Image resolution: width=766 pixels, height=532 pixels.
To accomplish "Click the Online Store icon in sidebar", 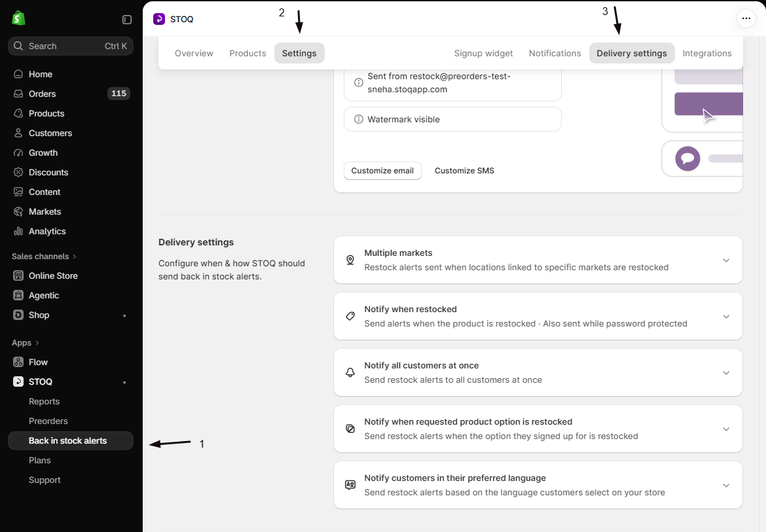I will click(x=18, y=275).
